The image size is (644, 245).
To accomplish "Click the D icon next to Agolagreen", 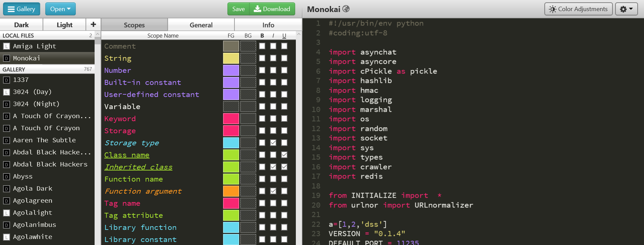I will 6,201.
